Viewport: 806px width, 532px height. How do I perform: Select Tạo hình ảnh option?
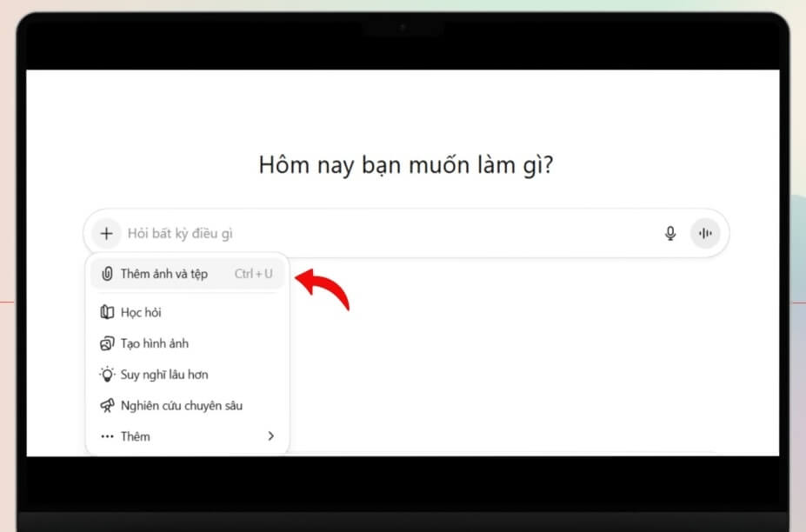(x=155, y=343)
